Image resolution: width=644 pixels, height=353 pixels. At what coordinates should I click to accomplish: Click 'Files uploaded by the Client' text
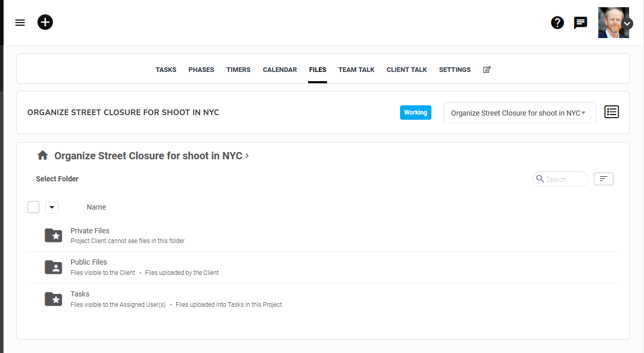point(182,273)
